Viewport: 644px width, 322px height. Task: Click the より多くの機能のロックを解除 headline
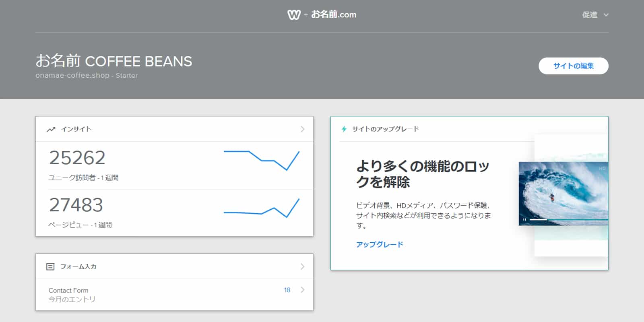coord(423,174)
